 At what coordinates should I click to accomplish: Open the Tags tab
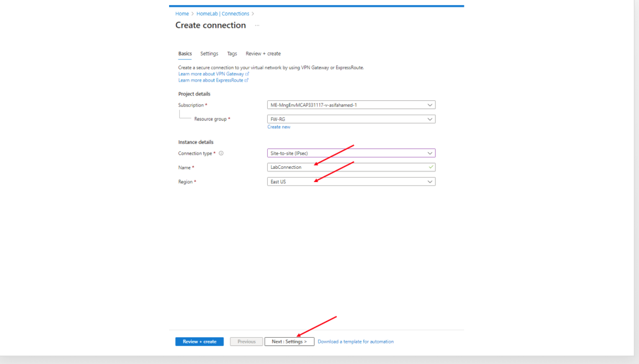pos(232,54)
